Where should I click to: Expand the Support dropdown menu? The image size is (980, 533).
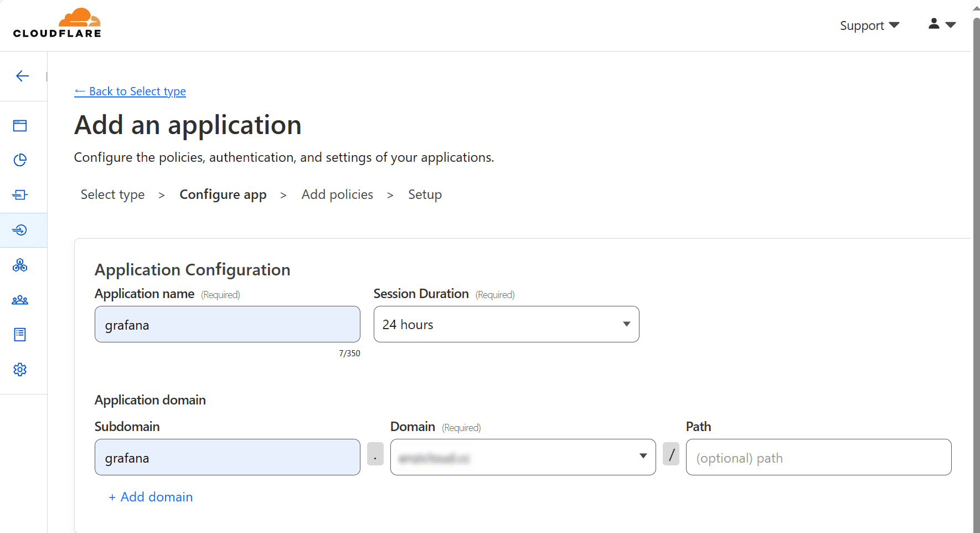point(869,25)
